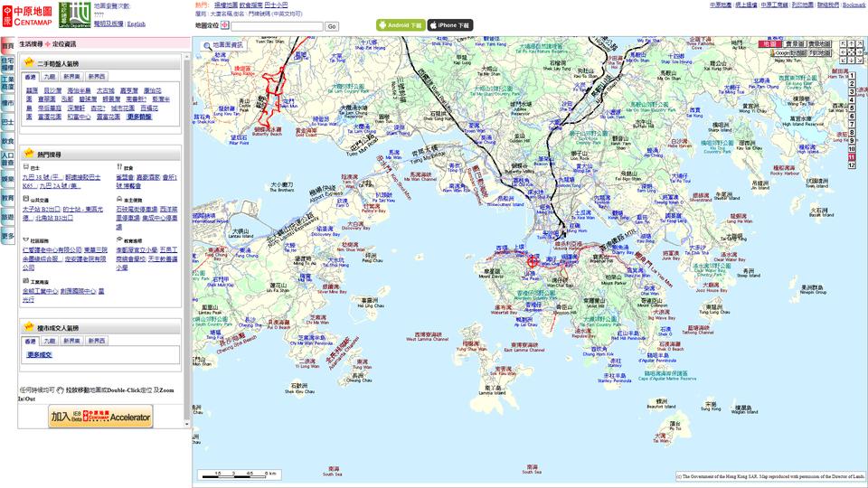This screenshot has width=868, height=488.
Task: Click in the 地圖定位 search input field
Action: [277, 26]
